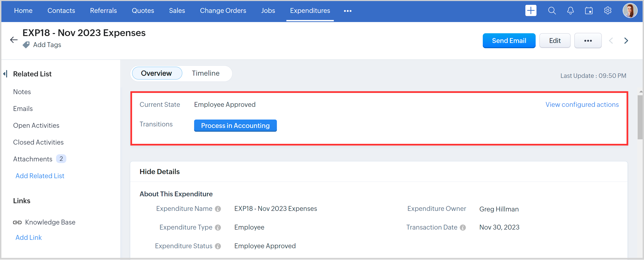Click the Transaction Date info icon
The width and height of the screenshot is (644, 260).
(463, 227)
